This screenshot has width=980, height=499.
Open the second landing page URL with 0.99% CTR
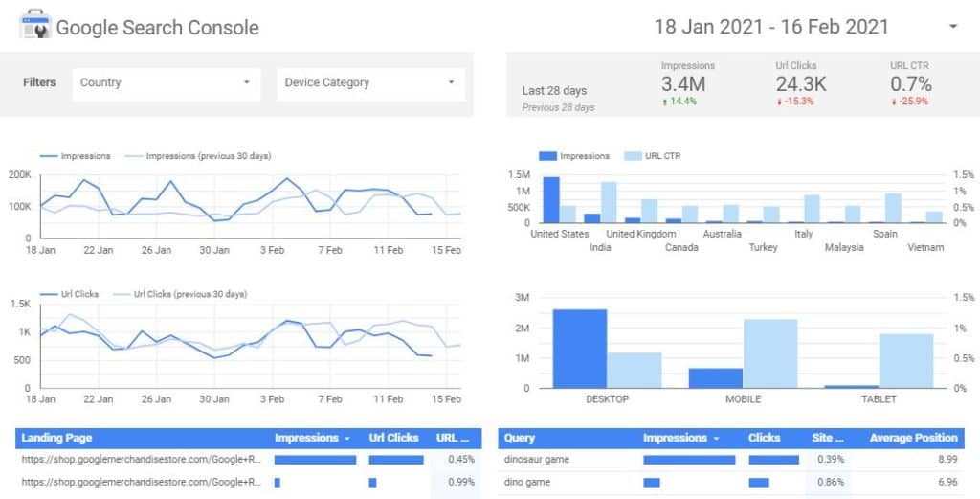click(x=141, y=482)
